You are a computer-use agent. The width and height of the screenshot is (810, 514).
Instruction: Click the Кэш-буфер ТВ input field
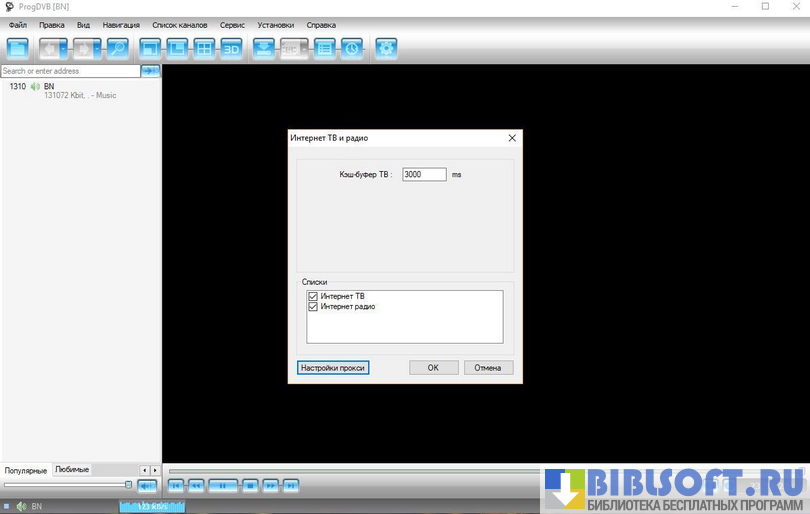(x=423, y=174)
